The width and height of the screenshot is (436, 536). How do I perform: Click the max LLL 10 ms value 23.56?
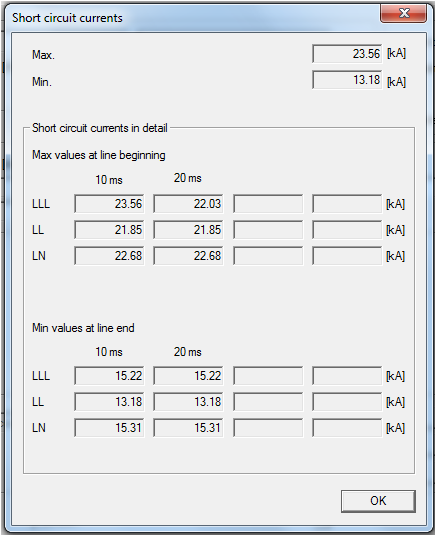tap(109, 204)
